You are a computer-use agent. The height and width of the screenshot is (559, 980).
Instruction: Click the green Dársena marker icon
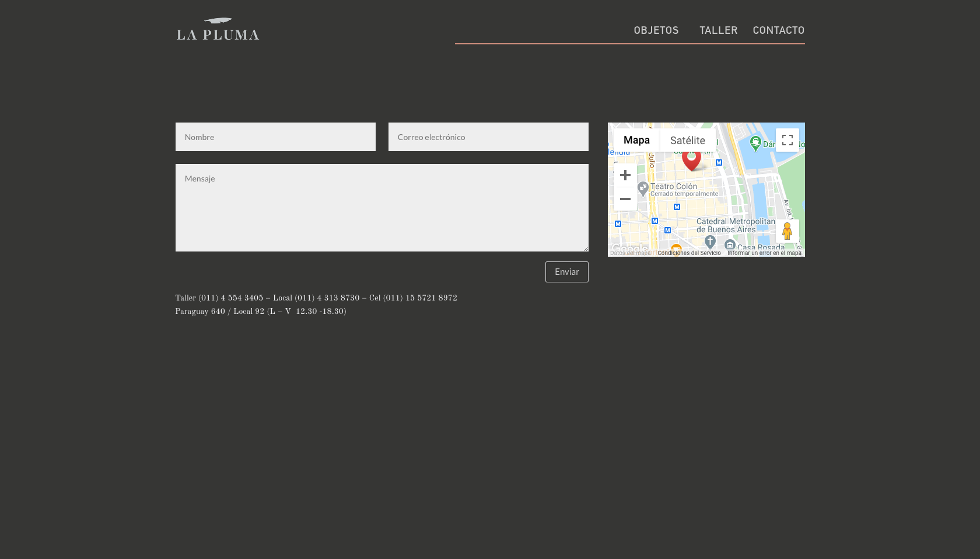tap(755, 143)
